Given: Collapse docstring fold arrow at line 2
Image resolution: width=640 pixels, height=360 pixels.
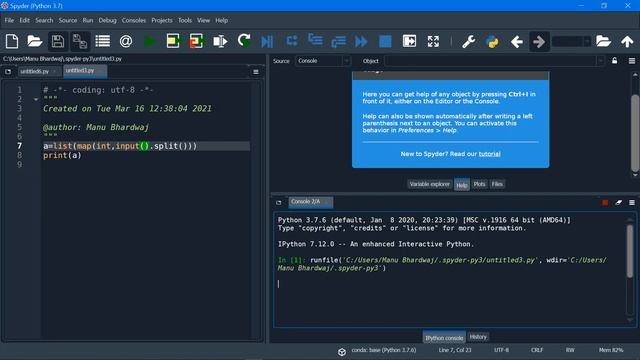Looking at the screenshot, I should coord(36,99).
